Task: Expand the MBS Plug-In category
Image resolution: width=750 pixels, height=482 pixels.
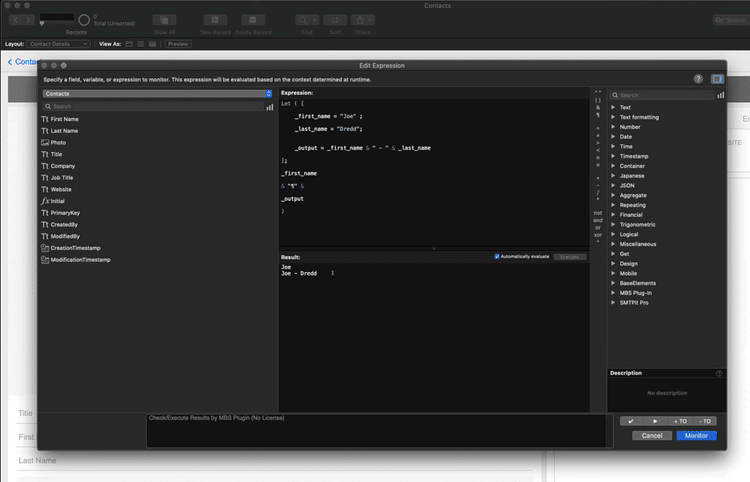Action: [613, 293]
